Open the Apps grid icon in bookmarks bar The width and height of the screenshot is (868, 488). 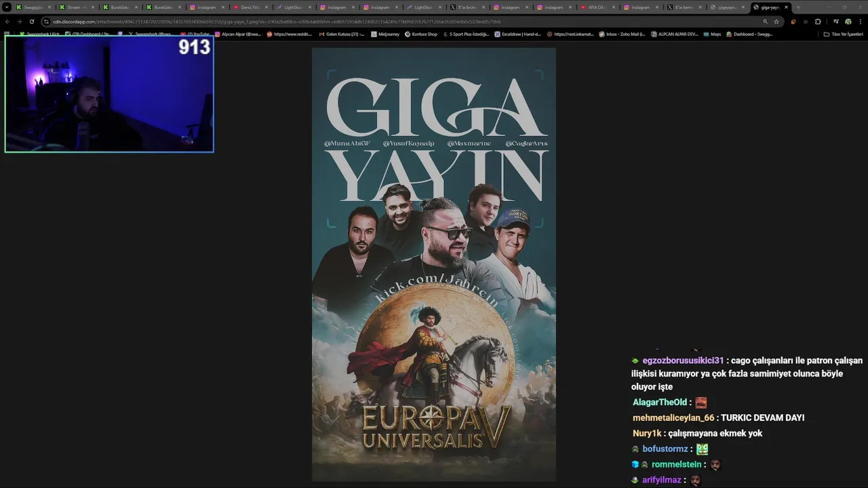tap(7, 34)
